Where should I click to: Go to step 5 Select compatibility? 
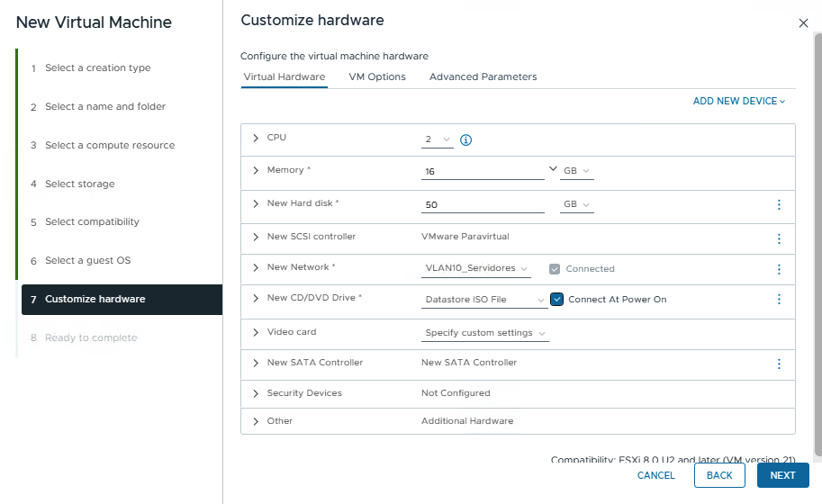tap(92, 222)
